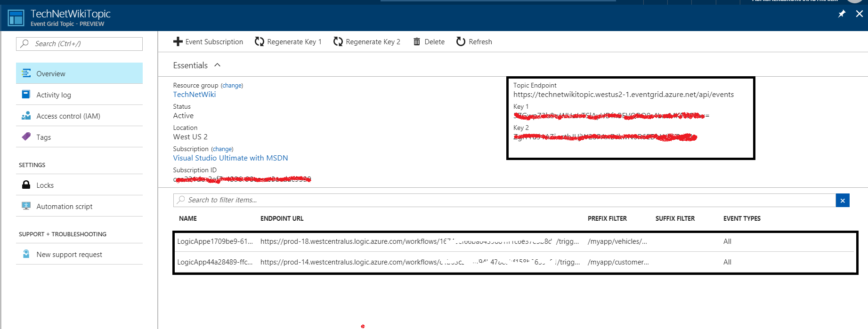The image size is (868, 329).
Task: Clear the filter with blue X button
Action: (x=843, y=201)
